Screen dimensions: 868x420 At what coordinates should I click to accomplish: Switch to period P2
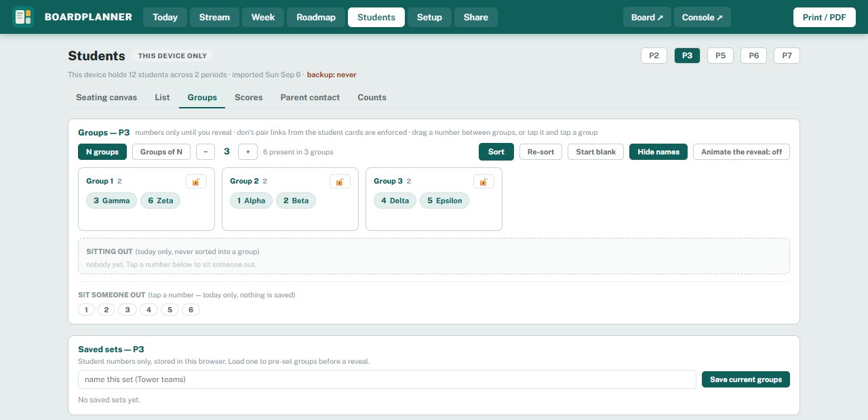(654, 56)
